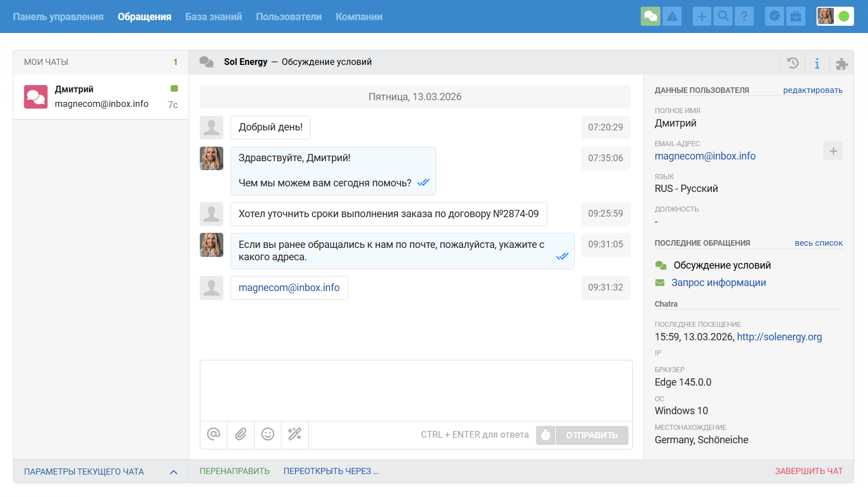The image size is (868, 497).
Task: Open the http://solenergy.org link
Action: 779,337
